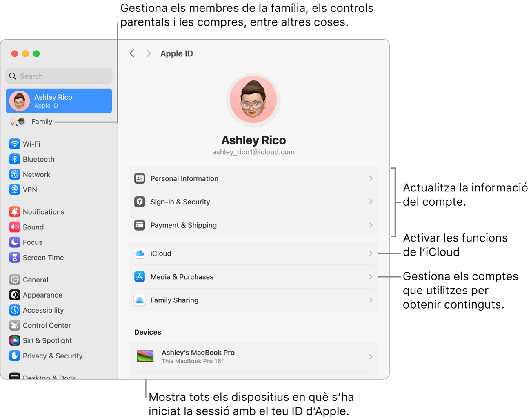
Task: Select the Sound settings icon
Action: tap(15, 227)
